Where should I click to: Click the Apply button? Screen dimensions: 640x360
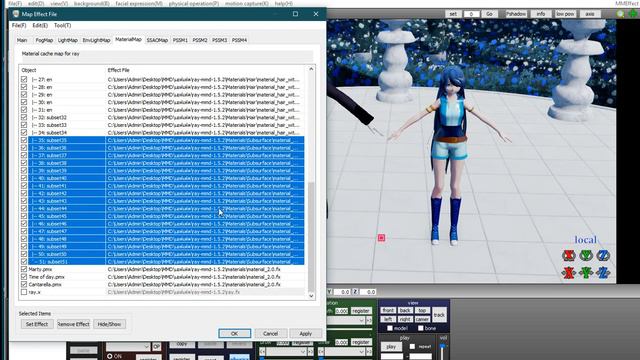click(306, 333)
